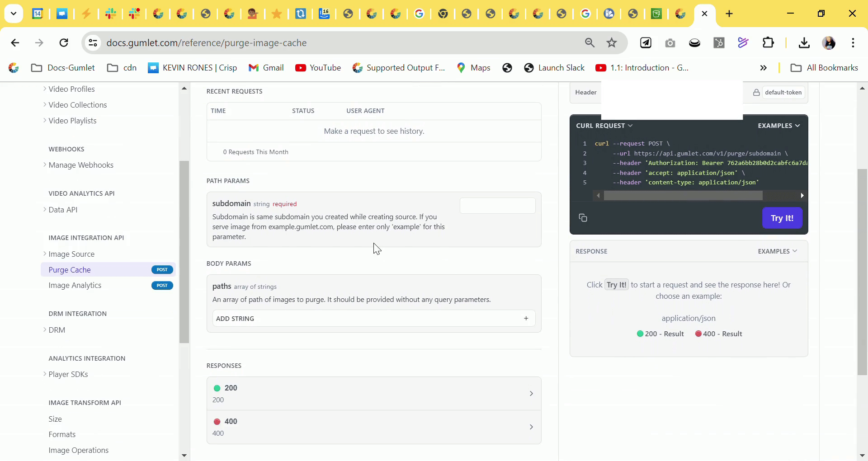Reload the page with refresh icon
The height and width of the screenshot is (461, 868).
tap(64, 43)
